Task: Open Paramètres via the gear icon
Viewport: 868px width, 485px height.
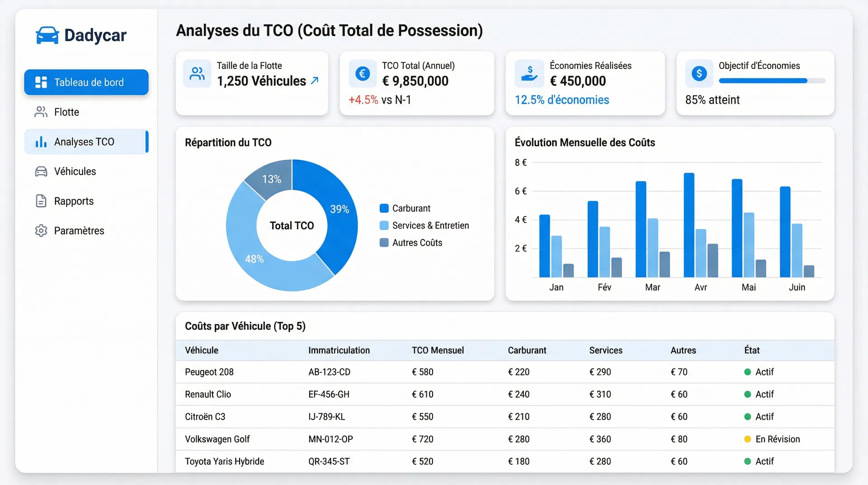Action: coord(41,230)
